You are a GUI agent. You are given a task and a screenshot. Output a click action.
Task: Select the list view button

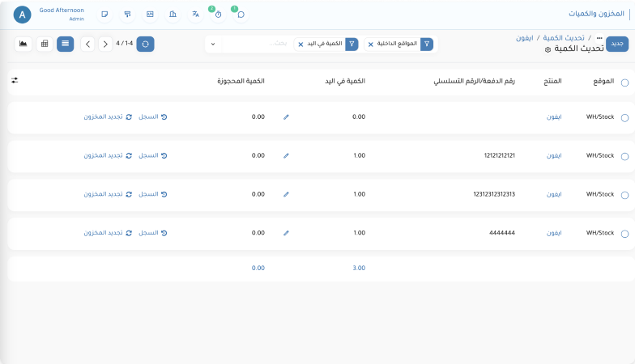66,44
